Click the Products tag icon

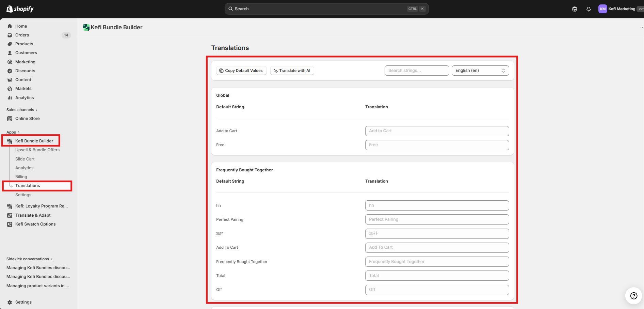(x=10, y=44)
